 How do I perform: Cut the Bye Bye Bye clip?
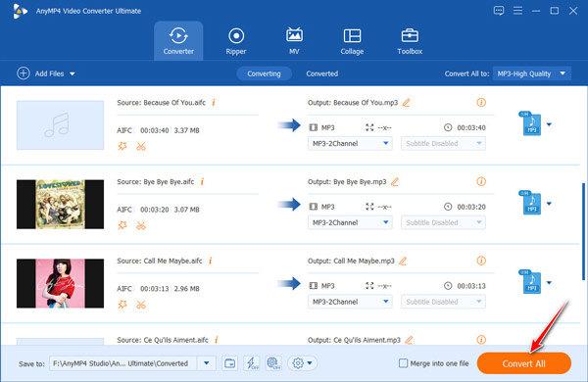pos(141,225)
